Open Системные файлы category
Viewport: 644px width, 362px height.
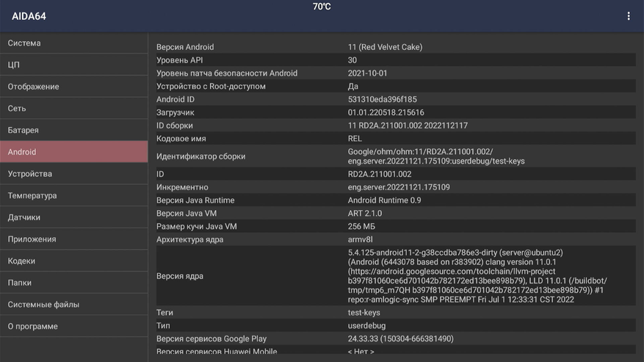click(73, 305)
